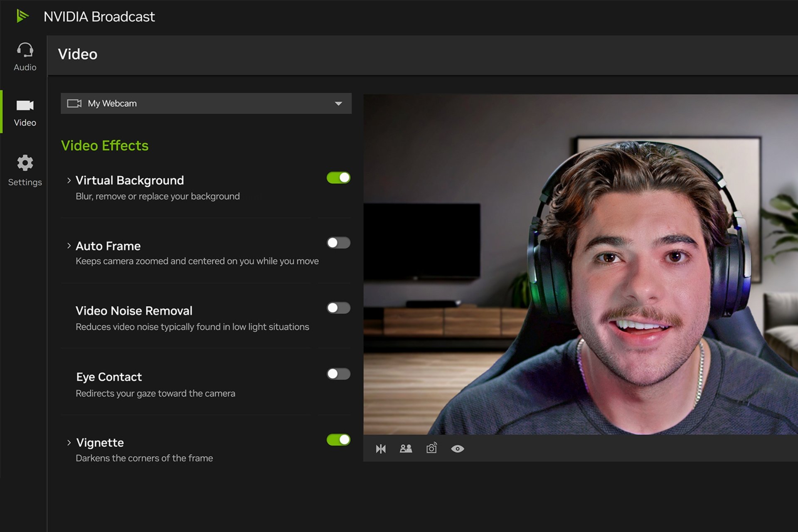Click 'Redirects your gaze toward the camera' text
798x532 pixels.
155,393
